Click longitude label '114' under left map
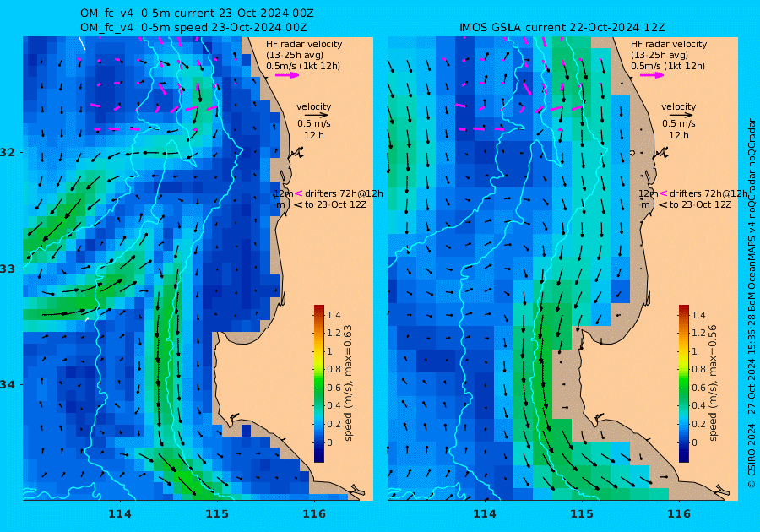The width and height of the screenshot is (760, 532). click(x=120, y=514)
